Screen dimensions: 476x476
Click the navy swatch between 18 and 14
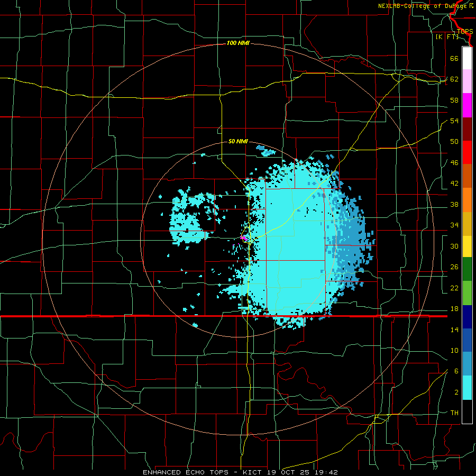pyautogui.click(x=467, y=317)
